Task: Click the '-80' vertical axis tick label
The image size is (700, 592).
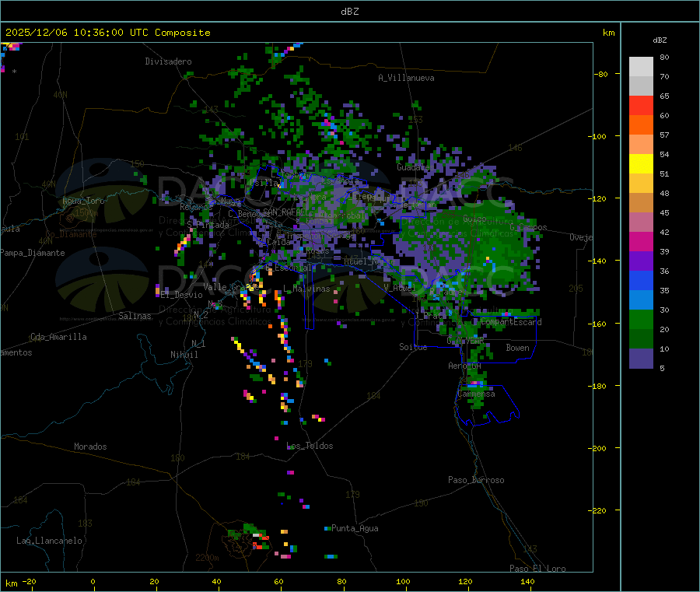Action: tap(601, 74)
